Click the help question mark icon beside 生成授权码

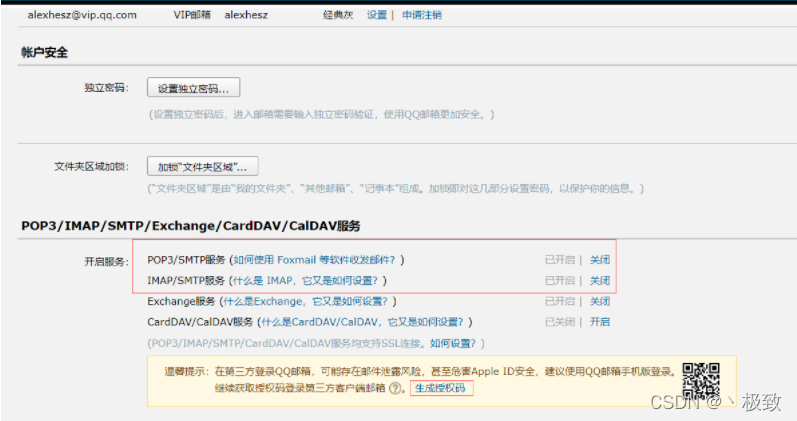tap(395, 388)
